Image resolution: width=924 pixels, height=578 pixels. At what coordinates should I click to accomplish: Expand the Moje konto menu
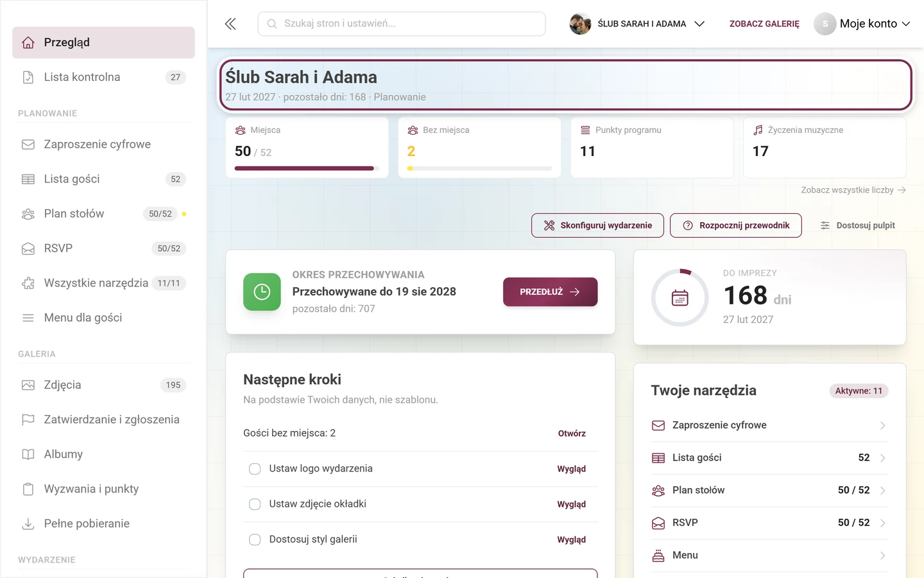[862, 24]
